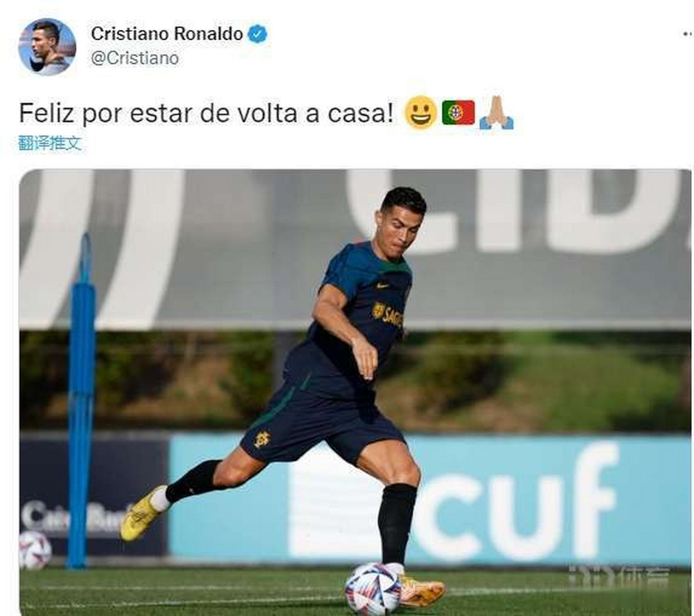694x616 pixels.
Task: Open the more options ellipsis menu
Action: point(688,34)
